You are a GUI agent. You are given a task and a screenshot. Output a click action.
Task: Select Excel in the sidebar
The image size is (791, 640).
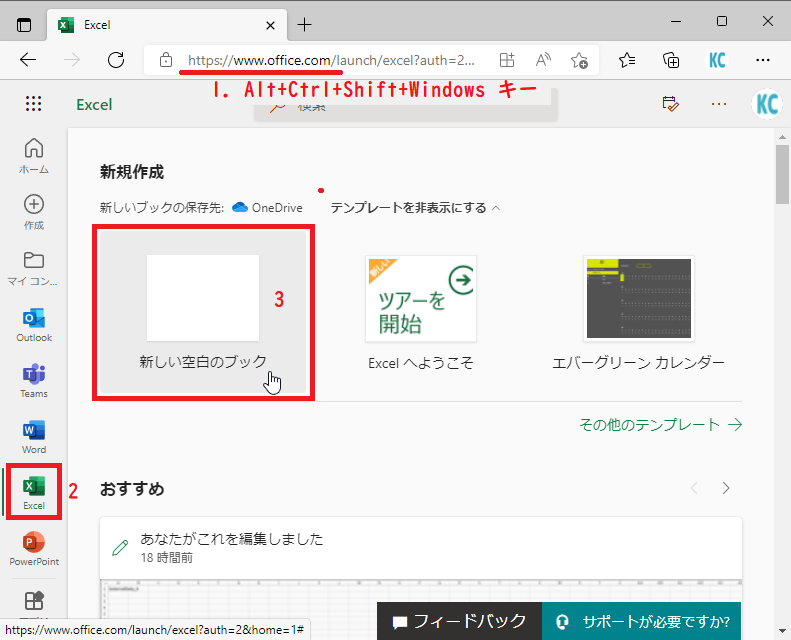click(34, 492)
